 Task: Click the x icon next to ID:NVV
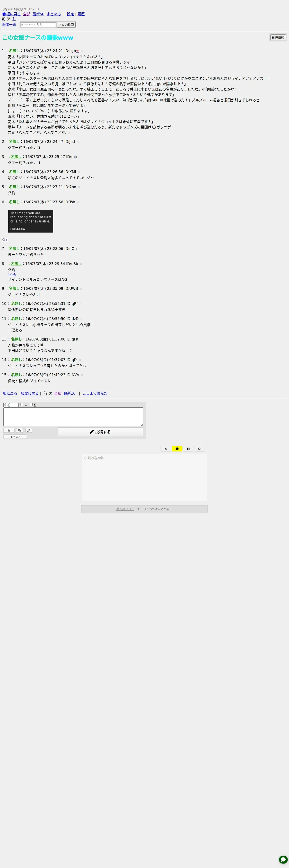point(82,375)
